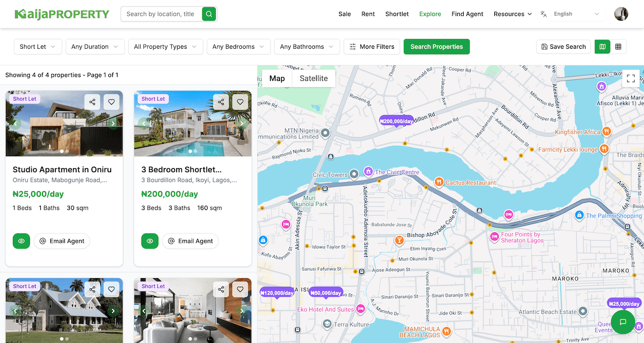
Task: Open the user profile avatar
Action: point(621,14)
